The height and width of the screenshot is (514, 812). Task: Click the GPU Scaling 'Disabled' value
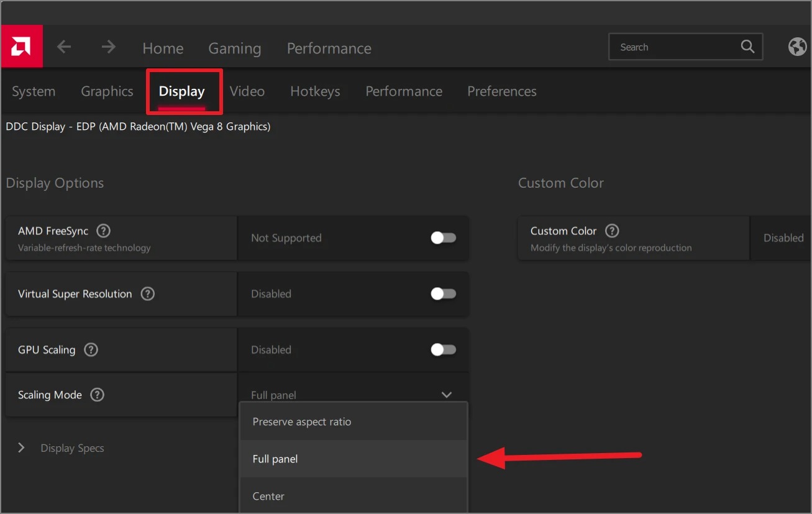tap(271, 350)
